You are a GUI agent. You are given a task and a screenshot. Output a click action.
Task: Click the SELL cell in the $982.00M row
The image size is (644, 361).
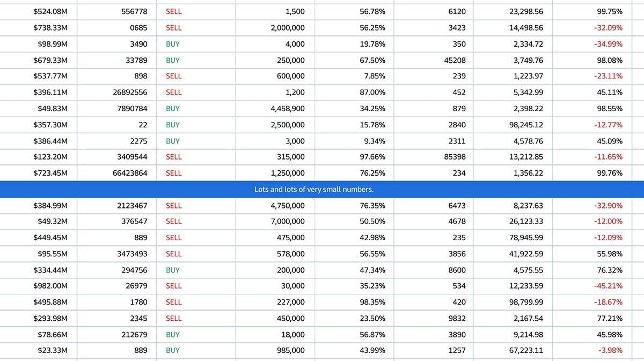coord(174,286)
